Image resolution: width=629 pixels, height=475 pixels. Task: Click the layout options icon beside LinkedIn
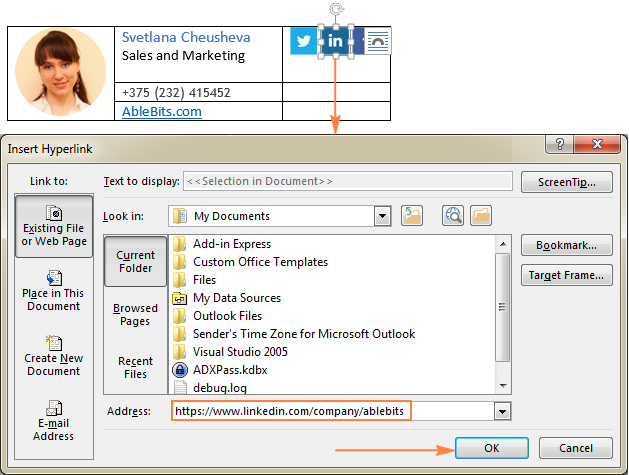378,41
